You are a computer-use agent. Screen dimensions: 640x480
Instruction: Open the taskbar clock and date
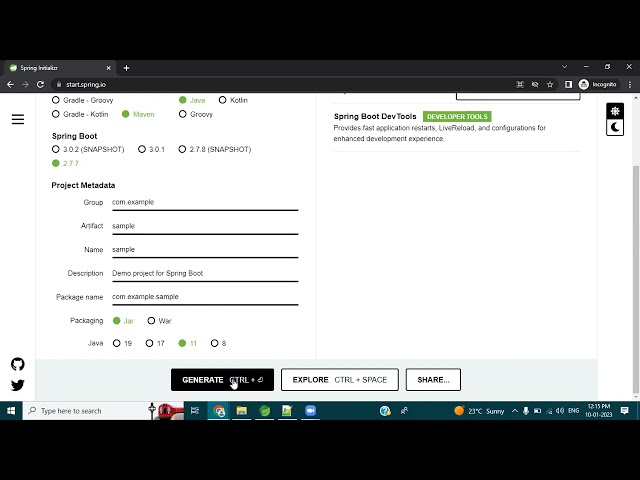[x=599, y=411]
